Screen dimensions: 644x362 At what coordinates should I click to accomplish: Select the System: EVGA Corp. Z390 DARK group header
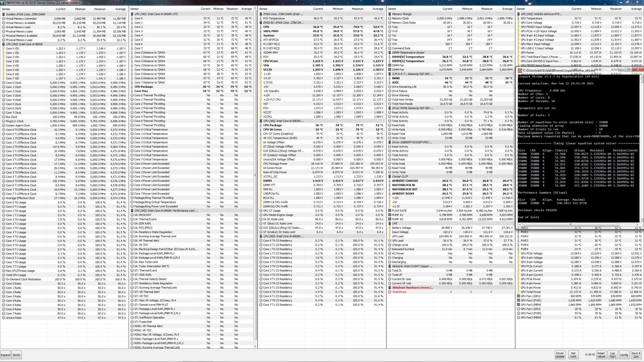tap(64, 14)
